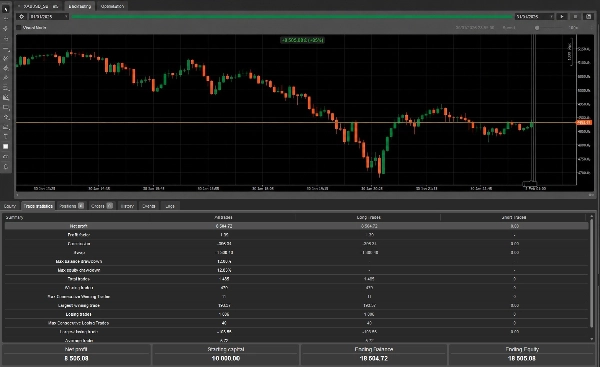Switch to the Backtesting tab
The height and width of the screenshot is (367, 600).
[79, 6]
